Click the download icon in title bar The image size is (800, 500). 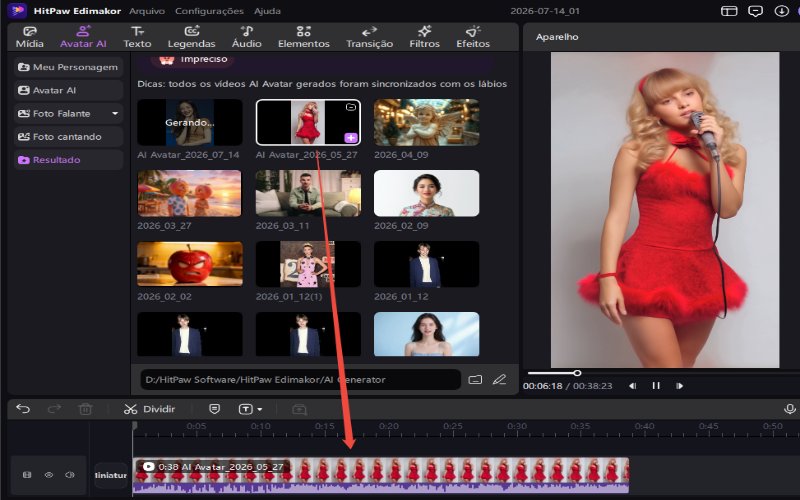(781, 11)
